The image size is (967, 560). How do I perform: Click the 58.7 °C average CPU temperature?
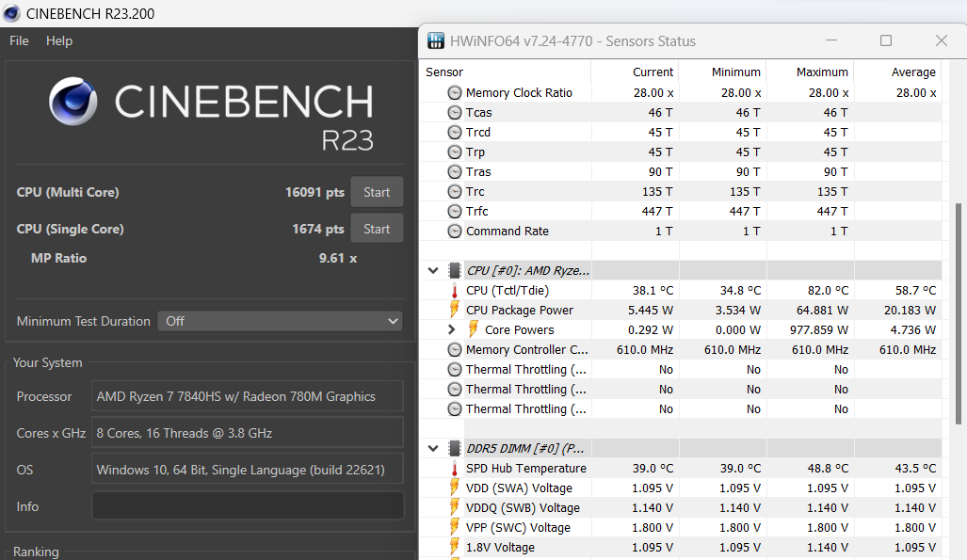click(915, 291)
